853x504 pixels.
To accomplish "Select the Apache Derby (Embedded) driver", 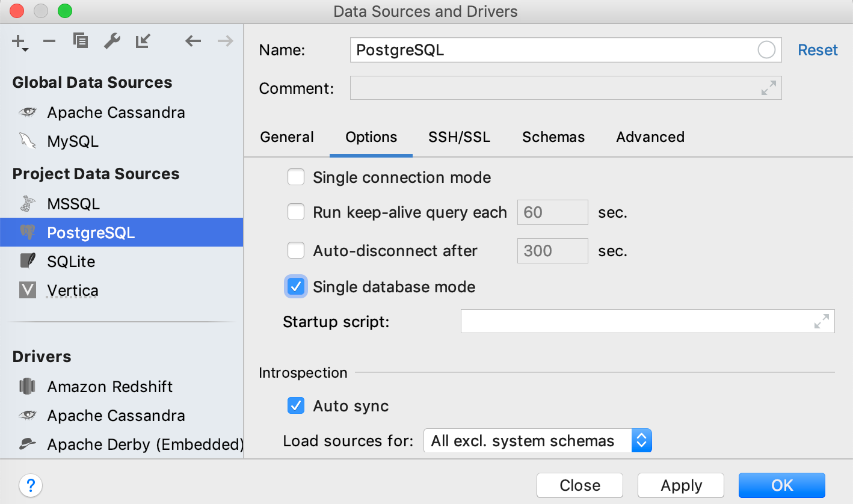I will click(x=122, y=444).
